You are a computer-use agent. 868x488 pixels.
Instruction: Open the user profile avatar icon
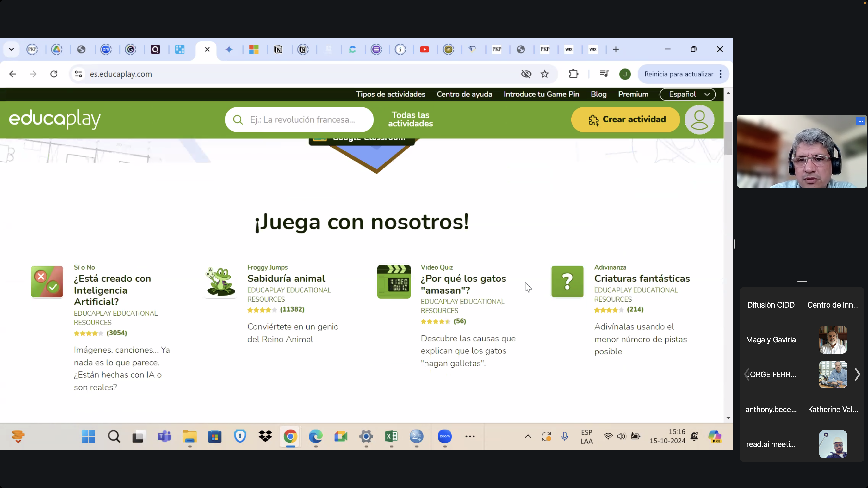(x=699, y=119)
